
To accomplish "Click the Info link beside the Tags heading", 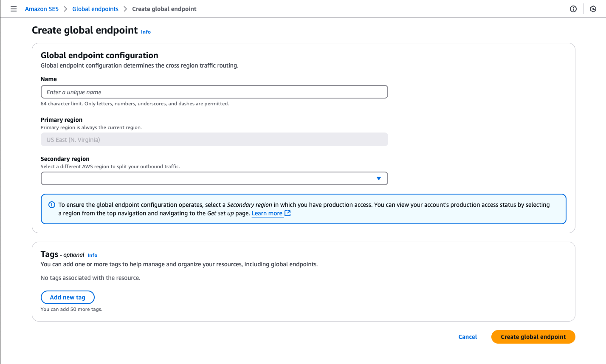I will (x=92, y=255).
